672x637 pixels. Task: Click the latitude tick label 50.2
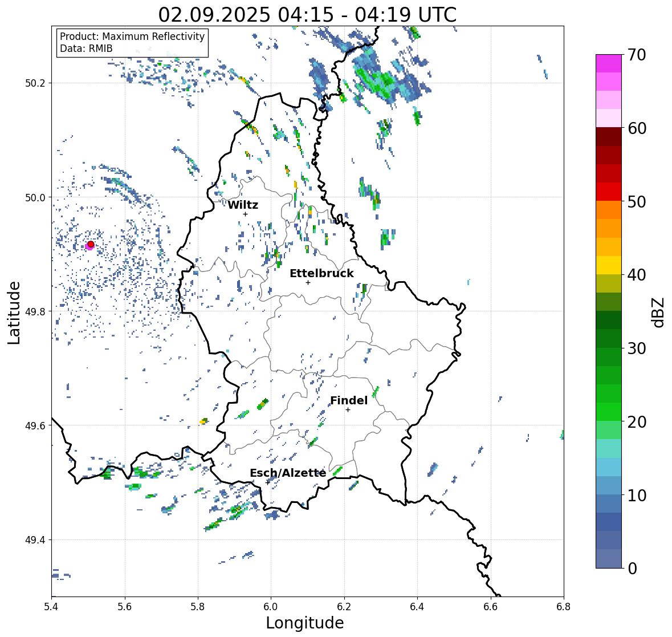tap(35, 83)
